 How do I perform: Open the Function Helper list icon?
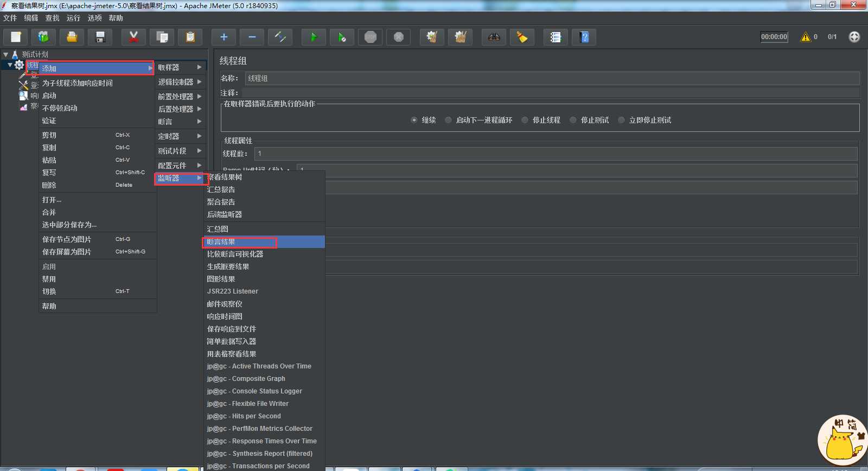556,37
